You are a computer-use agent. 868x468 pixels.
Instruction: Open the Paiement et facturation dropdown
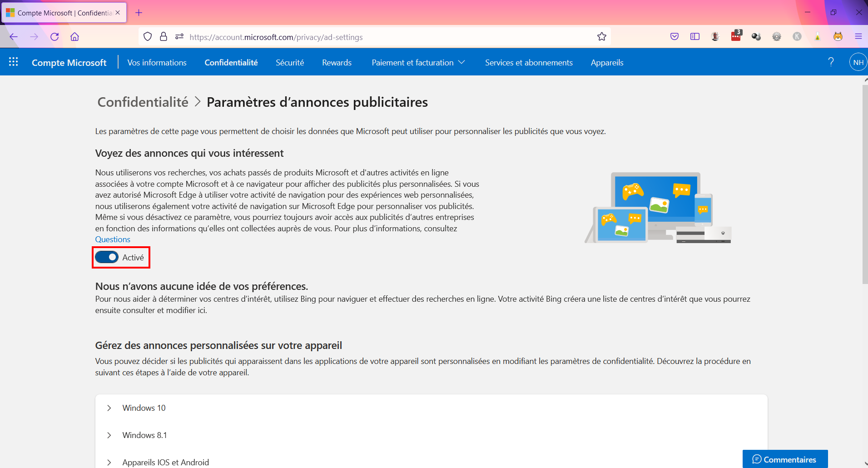tap(418, 63)
